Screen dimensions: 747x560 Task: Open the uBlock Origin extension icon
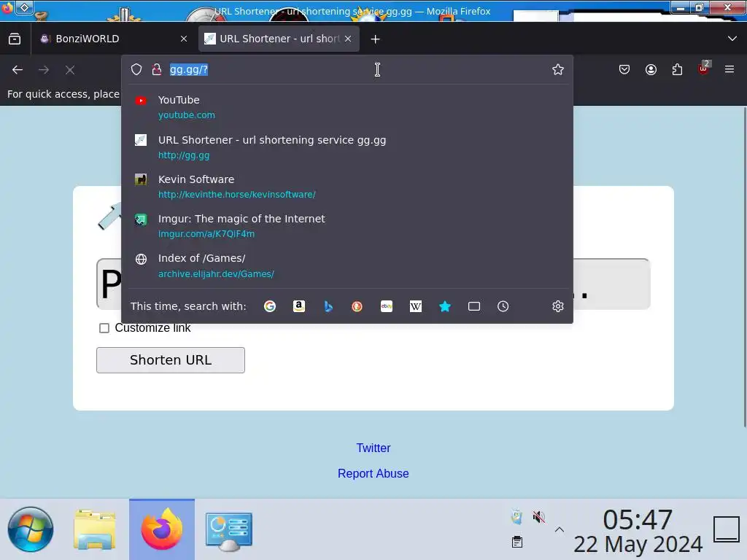click(x=704, y=69)
